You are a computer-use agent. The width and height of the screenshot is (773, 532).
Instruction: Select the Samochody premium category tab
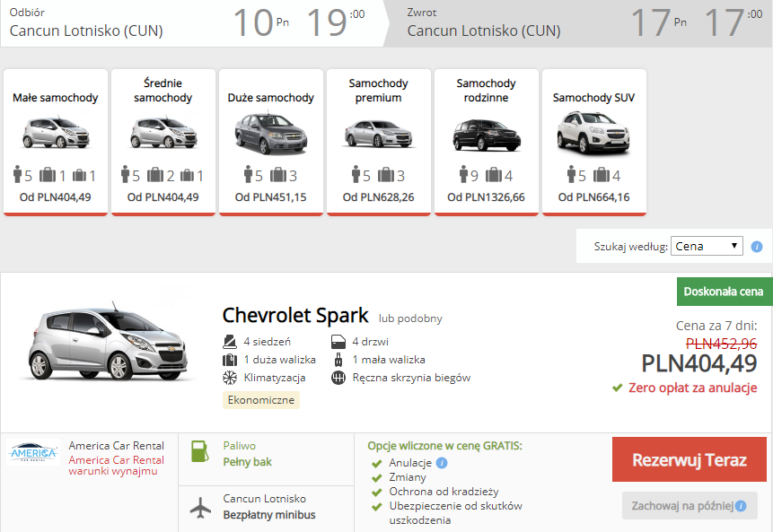[x=379, y=142]
